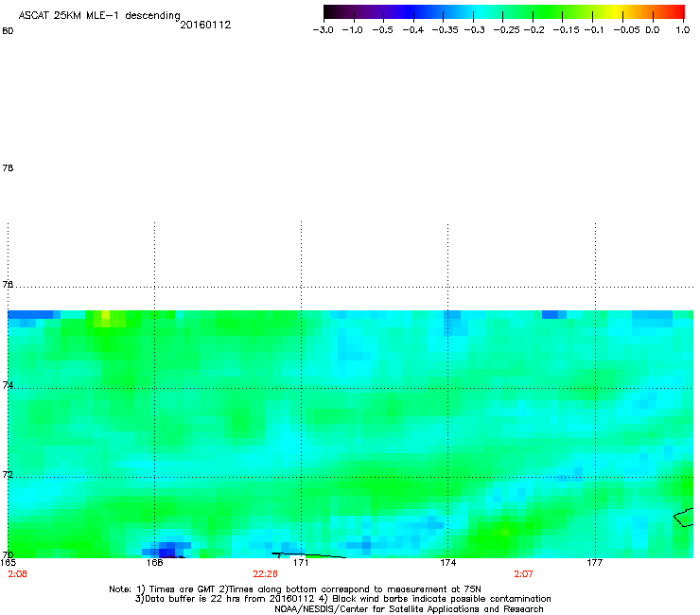This screenshot has height=615, width=700.
Task: Click the -1.0 color scale label
Action: point(352,30)
